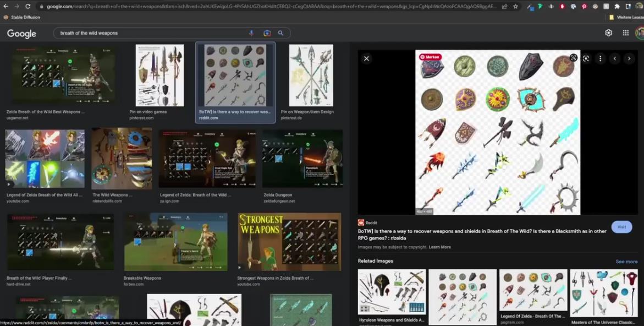Open the Pin on video games thumbnail
This screenshot has height=326, width=644.
tap(160, 75)
